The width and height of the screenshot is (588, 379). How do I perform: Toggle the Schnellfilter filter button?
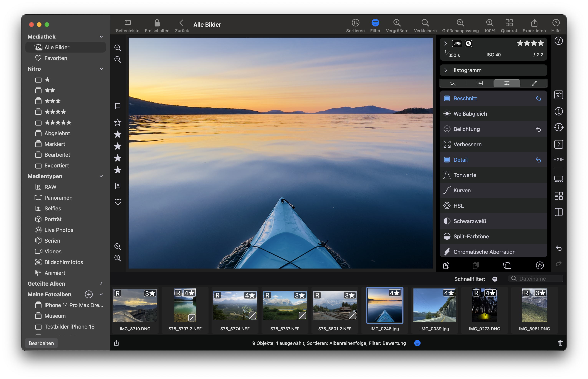(495, 279)
